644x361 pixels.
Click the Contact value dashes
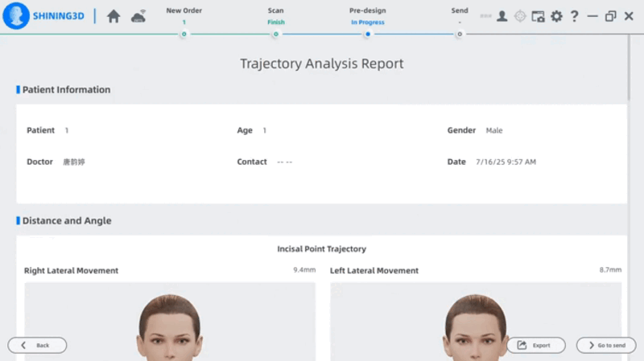tap(285, 162)
